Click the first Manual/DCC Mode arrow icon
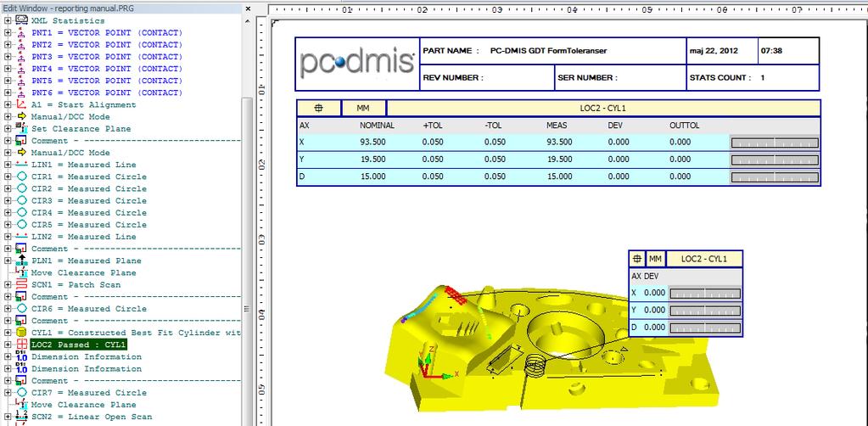This screenshot has width=868, height=426. click(x=21, y=116)
